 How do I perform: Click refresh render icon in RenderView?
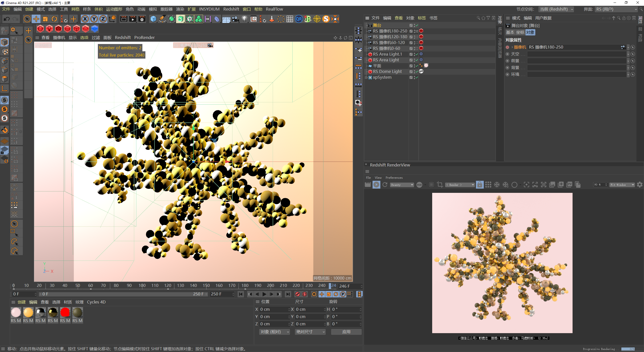pos(385,185)
